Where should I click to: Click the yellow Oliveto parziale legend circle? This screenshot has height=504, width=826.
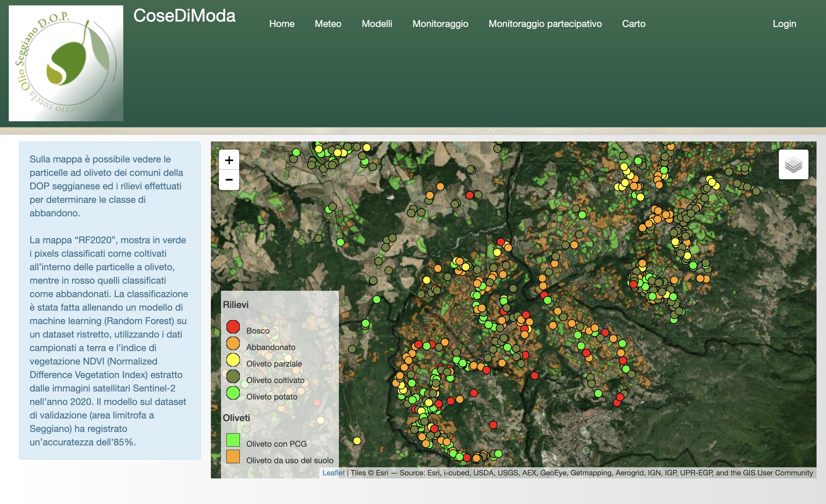(233, 360)
